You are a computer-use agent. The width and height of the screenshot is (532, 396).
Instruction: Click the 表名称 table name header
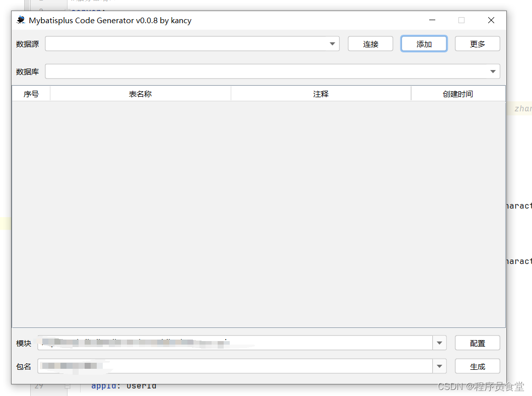tap(140, 93)
